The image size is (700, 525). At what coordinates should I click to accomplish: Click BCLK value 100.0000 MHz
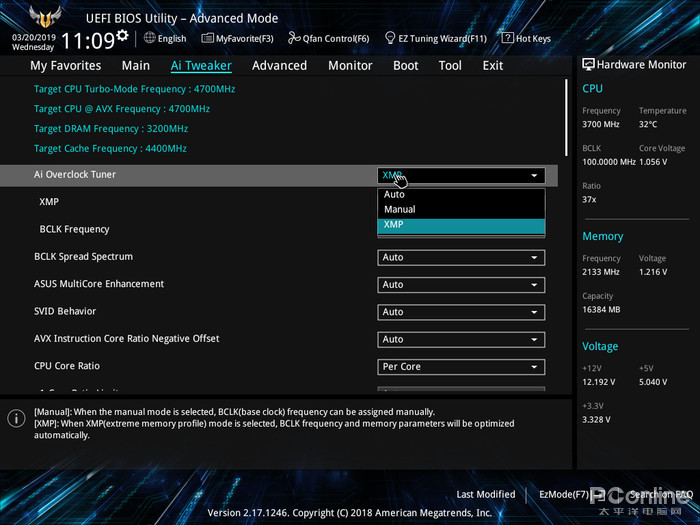(x=609, y=162)
